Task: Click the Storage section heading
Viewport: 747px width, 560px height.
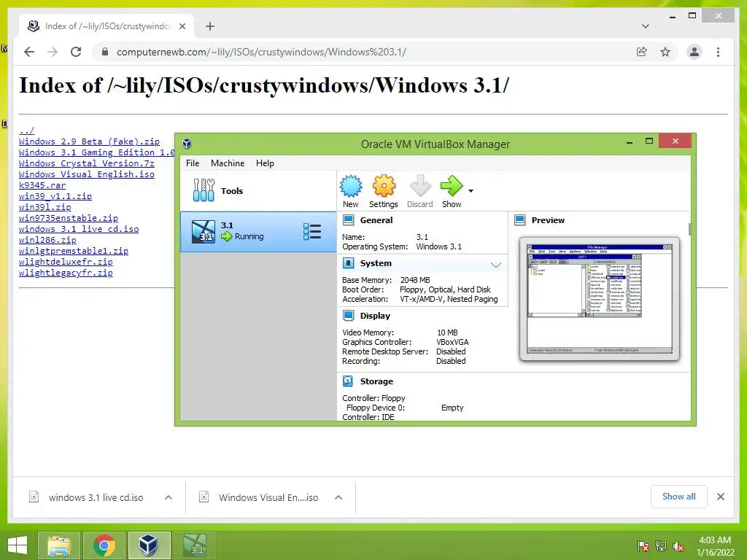Action: pos(376,381)
